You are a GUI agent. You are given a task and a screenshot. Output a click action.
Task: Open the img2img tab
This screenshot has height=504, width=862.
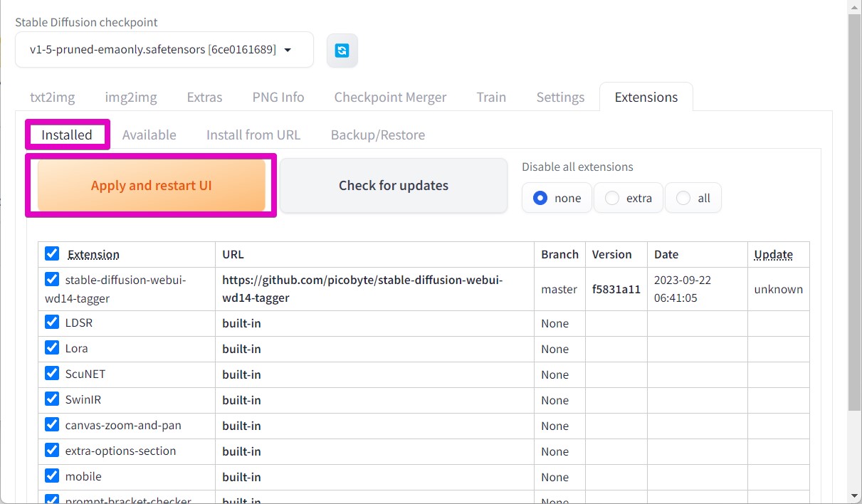(131, 98)
